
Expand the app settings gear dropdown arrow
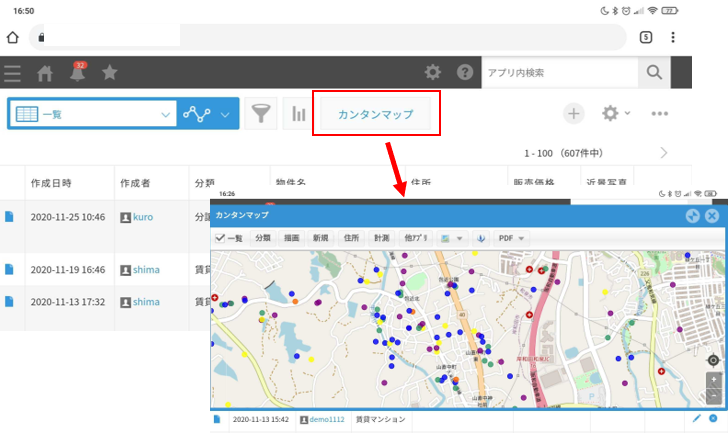tap(627, 113)
